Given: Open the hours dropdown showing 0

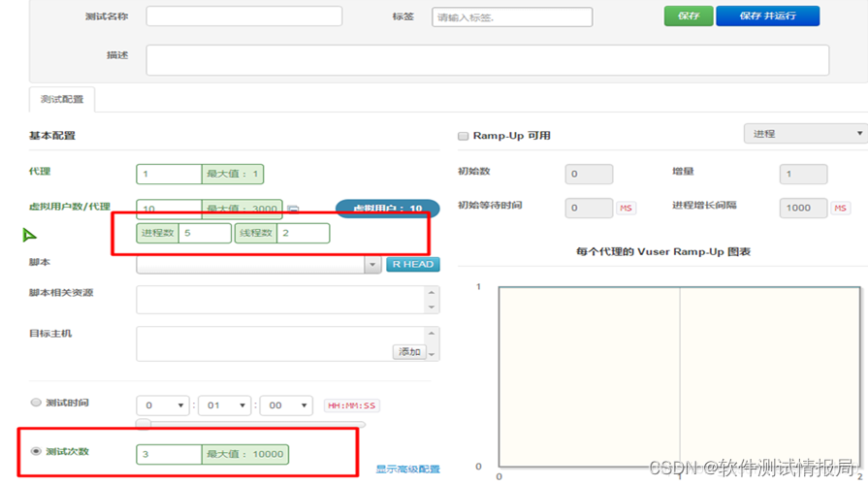Looking at the screenshot, I should click(163, 405).
